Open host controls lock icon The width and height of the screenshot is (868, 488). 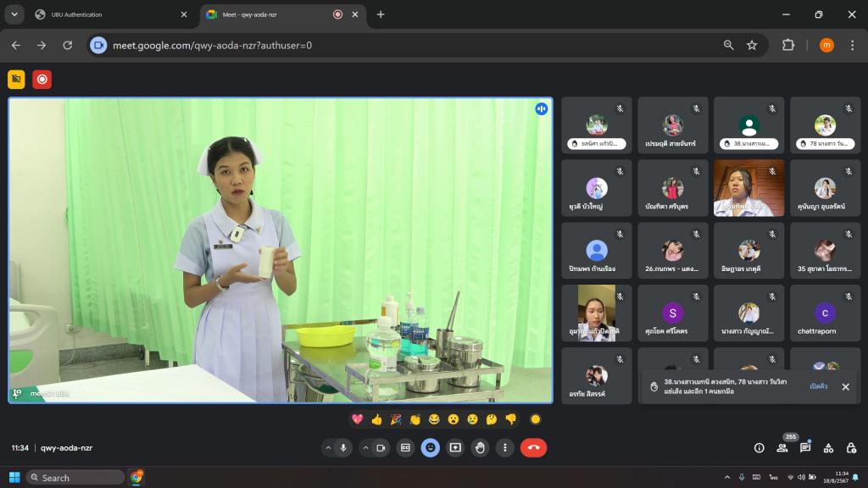[x=851, y=447]
